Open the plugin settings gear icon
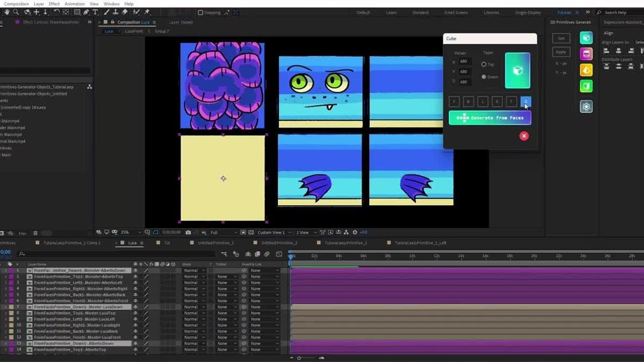The height and width of the screenshot is (362, 644). [586, 107]
